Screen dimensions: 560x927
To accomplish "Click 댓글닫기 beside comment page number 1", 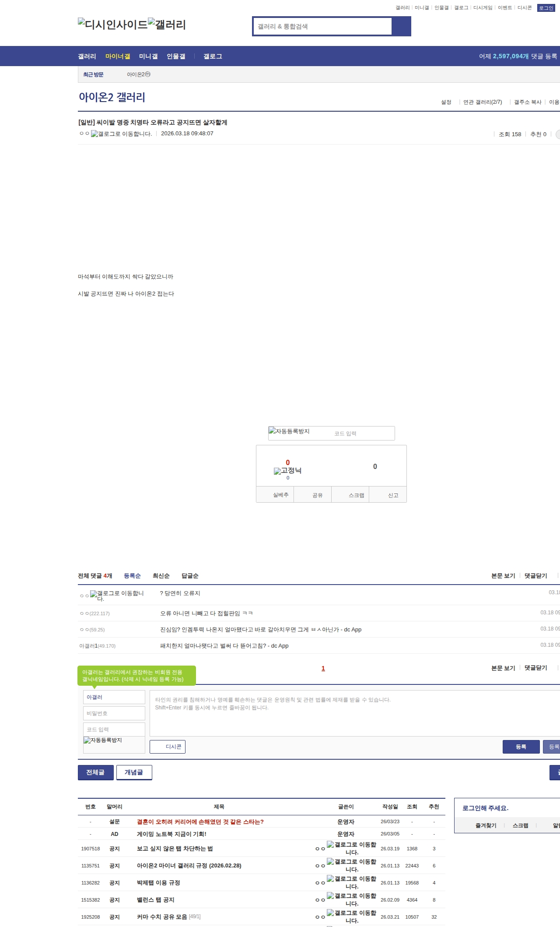I will [536, 668].
